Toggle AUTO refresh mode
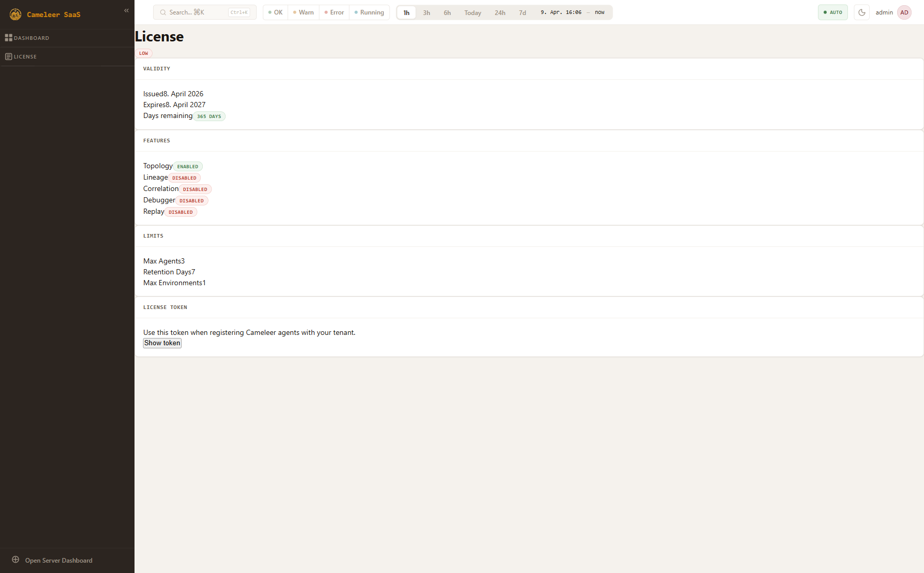This screenshot has height=573, width=924. point(832,12)
